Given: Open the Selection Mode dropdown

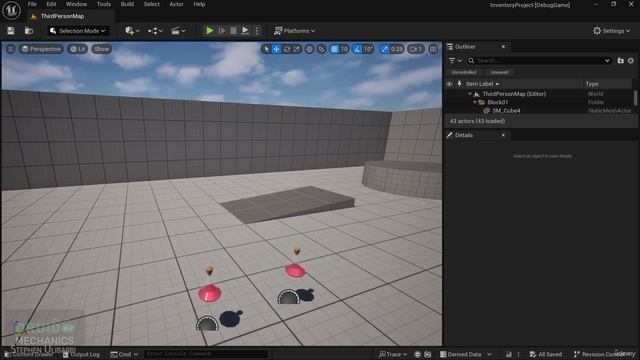Looking at the screenshot, I should pos(78,31).
